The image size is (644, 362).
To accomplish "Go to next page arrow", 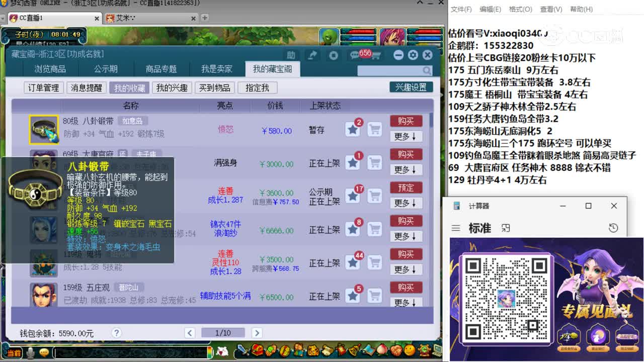I will pos(257,333).
